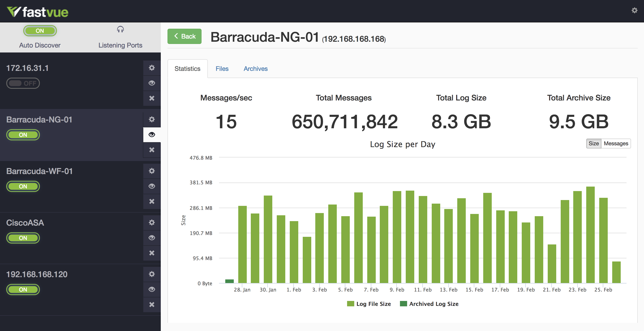
Task: Select the Barracuda-NG-01 source name
Action: click(39, 120)
